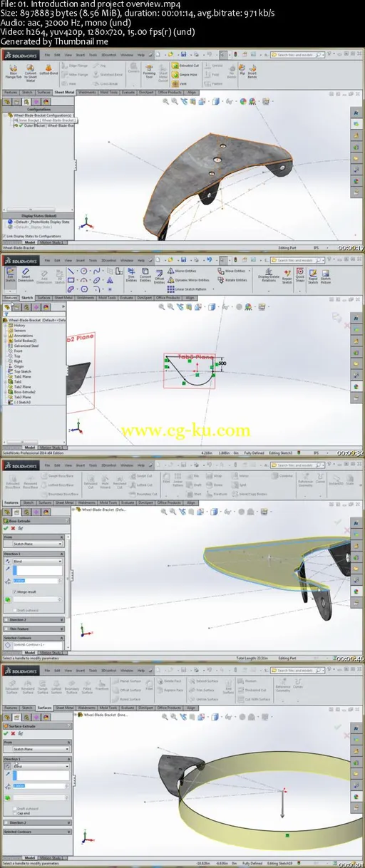Open Sheet Metal tab in first frame
Screen dimensions: 365x868
(x=64, y=92)
